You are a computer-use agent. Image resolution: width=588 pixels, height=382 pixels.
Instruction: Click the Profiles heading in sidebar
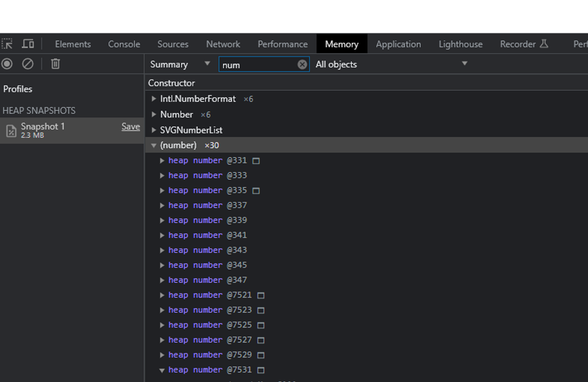pos(18,89)
